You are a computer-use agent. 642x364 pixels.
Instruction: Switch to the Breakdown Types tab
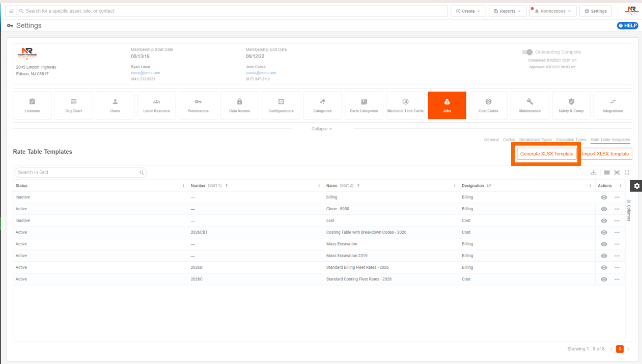click(x=536, y=139)
